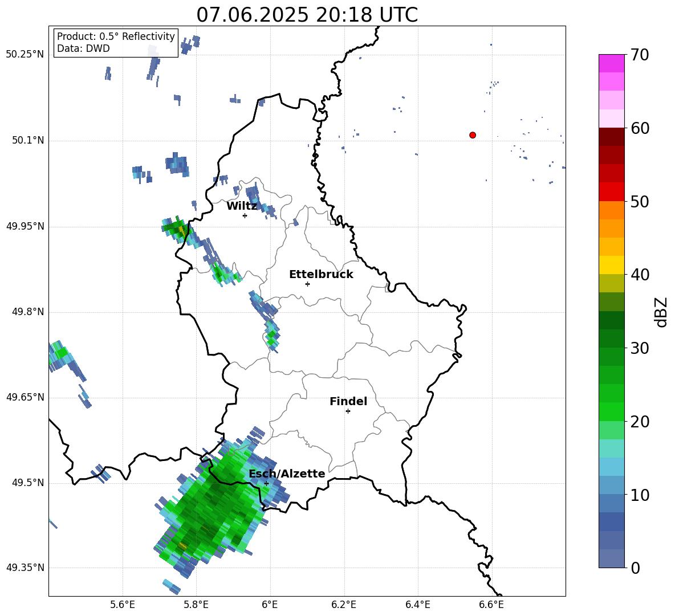Click the 6°E longitude label
The image size is (675, 616).
pos(270,605)
